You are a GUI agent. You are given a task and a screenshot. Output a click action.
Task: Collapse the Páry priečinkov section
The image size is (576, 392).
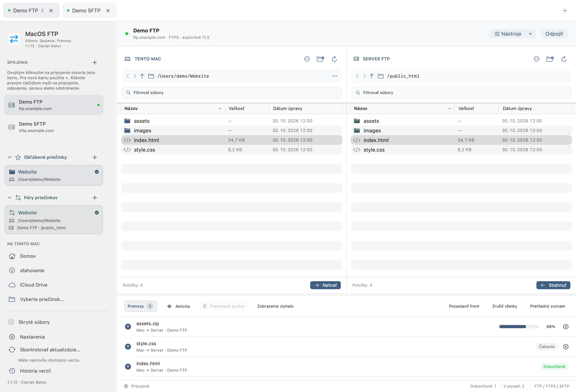pos(9,197)
